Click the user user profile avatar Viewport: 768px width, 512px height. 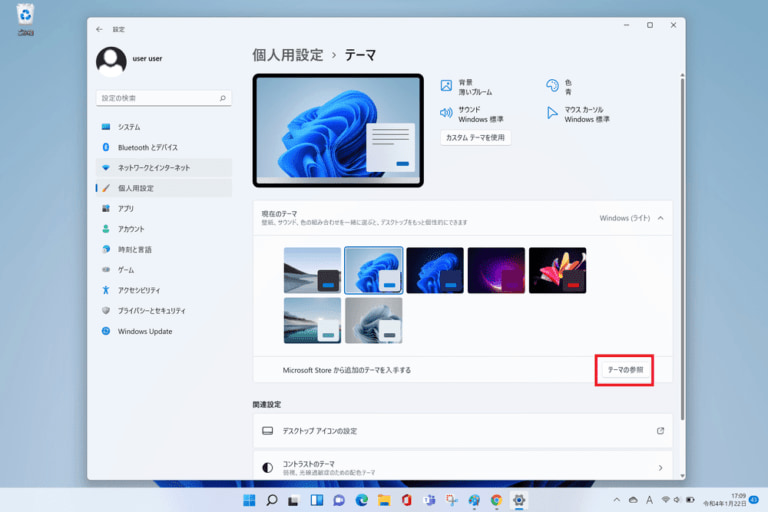click(111, 62)
